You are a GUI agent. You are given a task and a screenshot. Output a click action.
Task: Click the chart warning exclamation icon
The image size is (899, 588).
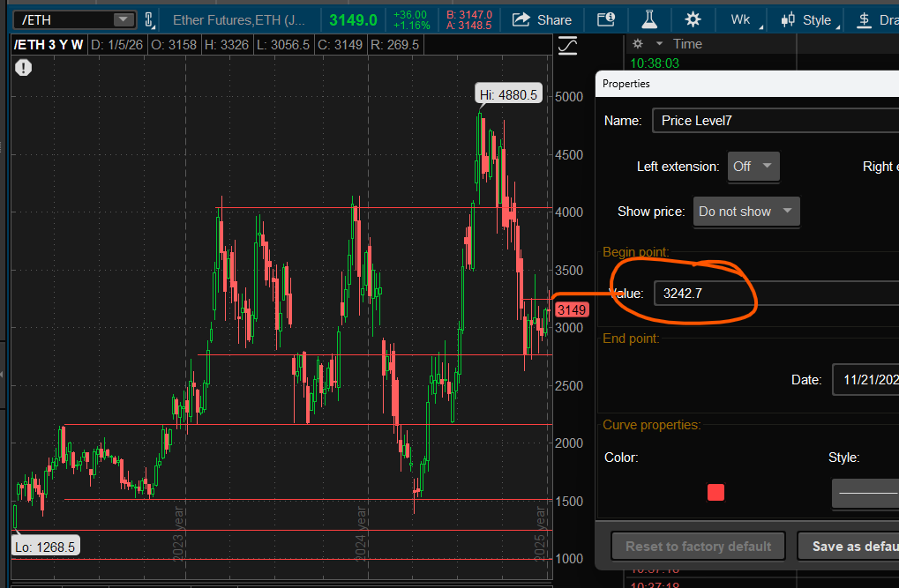click(24, 68)
